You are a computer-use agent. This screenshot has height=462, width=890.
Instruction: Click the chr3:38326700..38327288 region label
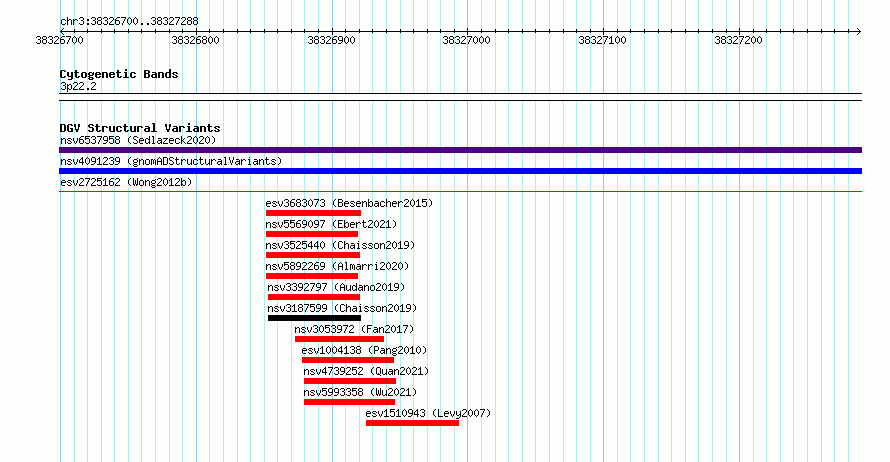click(129, 22)
